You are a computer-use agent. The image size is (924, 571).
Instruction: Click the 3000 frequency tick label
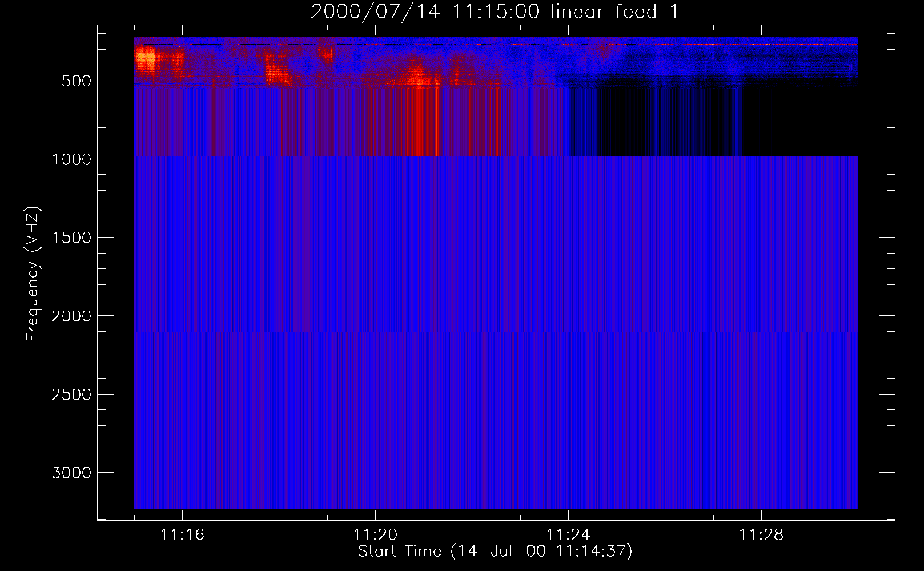pos(72,473)
